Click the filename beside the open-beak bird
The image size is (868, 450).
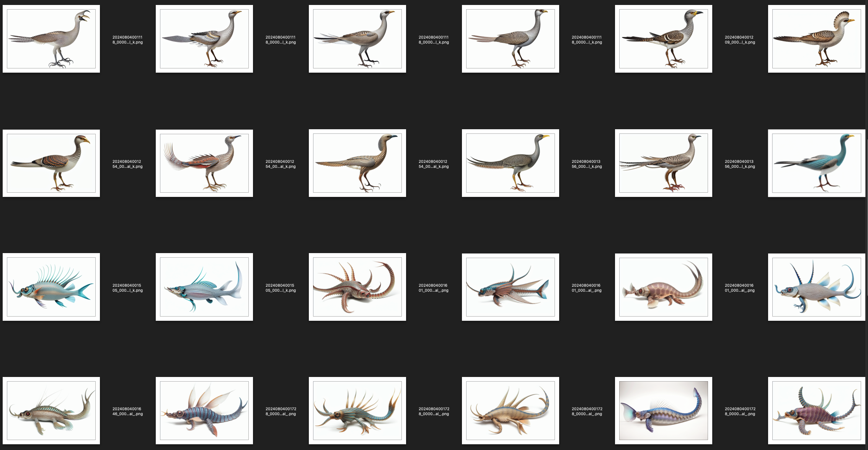[127, 40]
